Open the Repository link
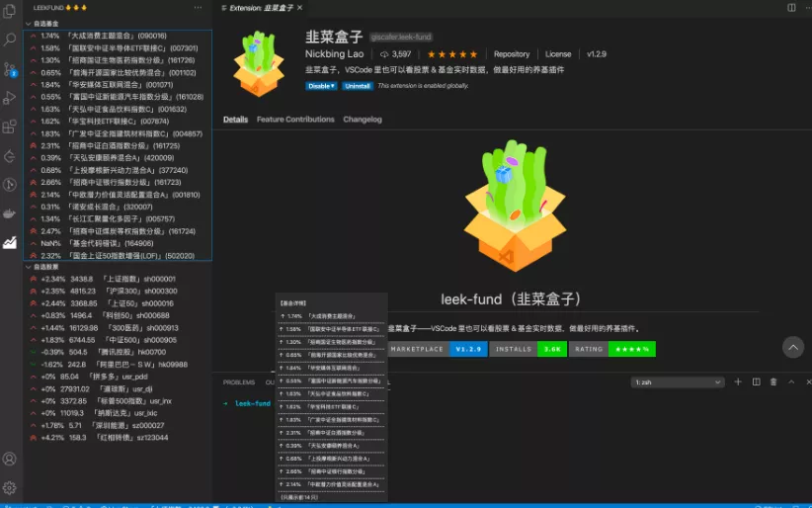The height and width of the screenshot is (508, 812). [x=511, y=54]
